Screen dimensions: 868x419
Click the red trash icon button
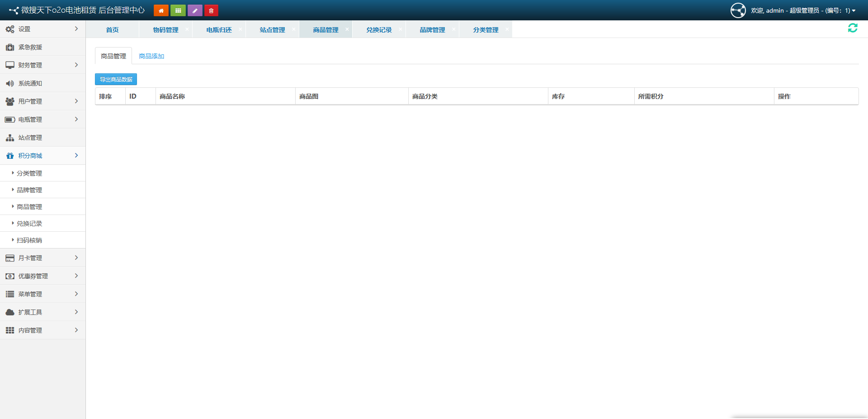coord(211,10)
